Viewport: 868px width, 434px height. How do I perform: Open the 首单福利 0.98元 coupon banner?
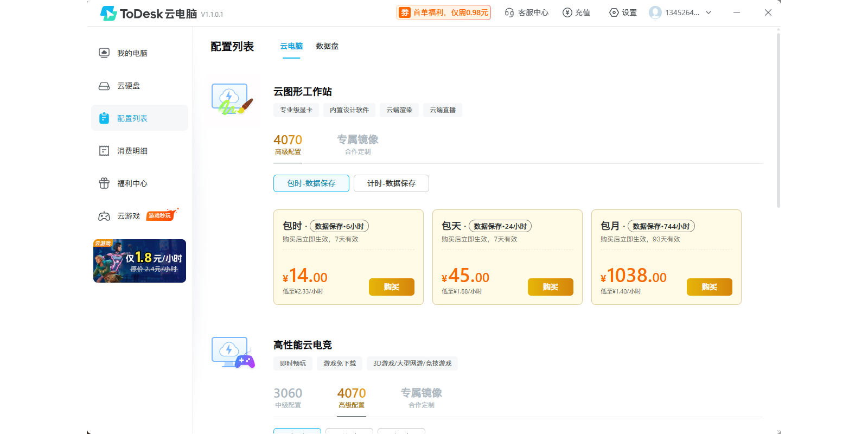point(444,12)
